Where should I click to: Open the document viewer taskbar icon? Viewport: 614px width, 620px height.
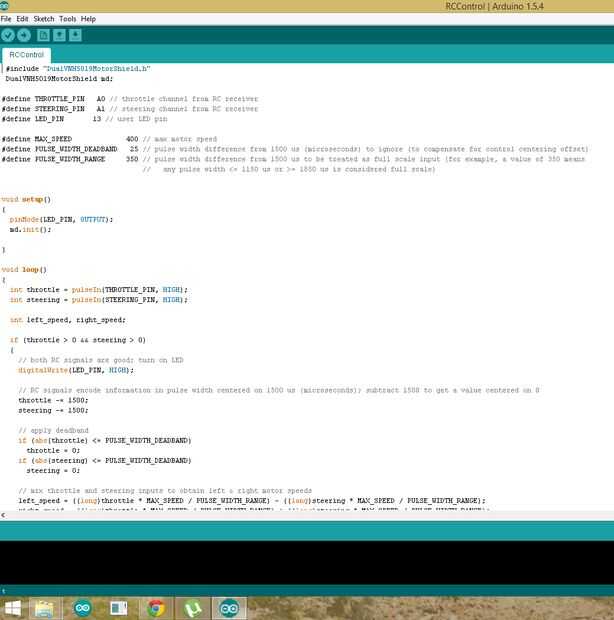[x=119, y=609]
